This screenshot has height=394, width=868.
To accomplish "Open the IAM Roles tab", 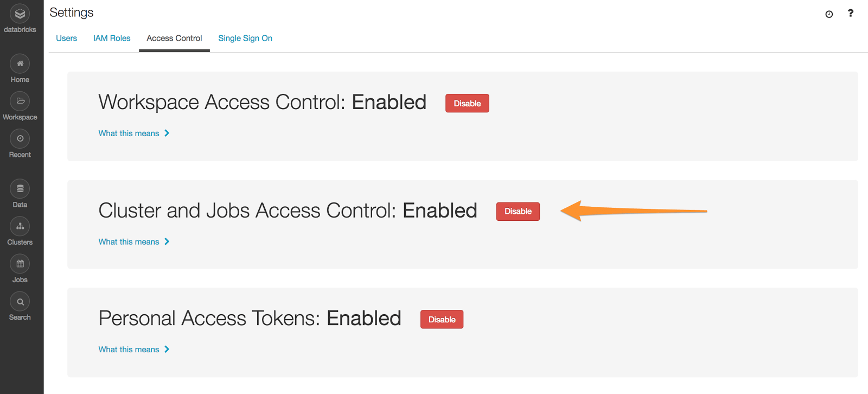I will click(112, 38).
